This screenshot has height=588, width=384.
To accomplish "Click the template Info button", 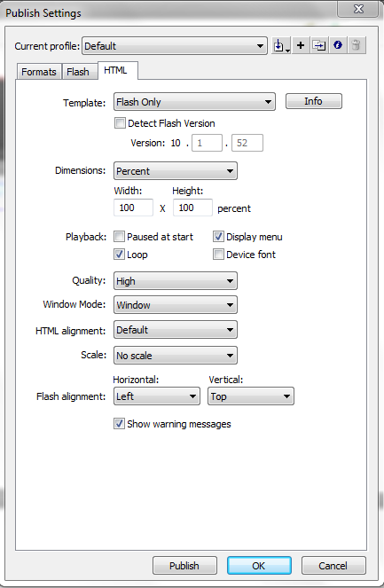I will [x=314, y=101].
